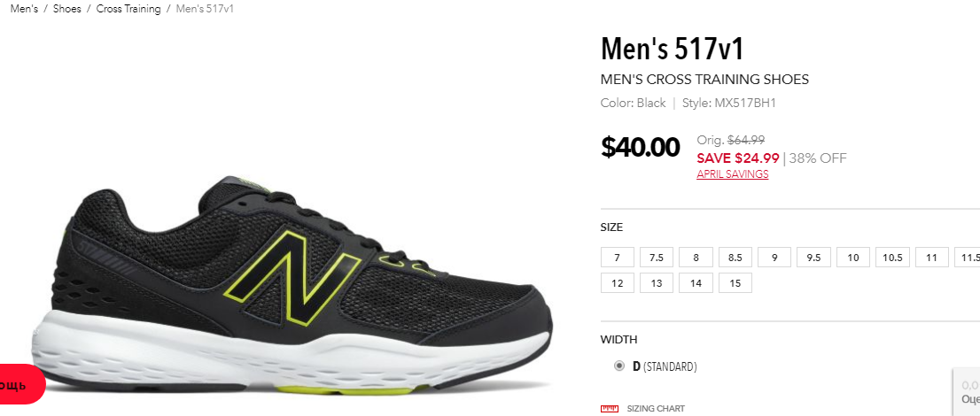The width and height of the screenshot is (980, 416).
Task: Choose size 14
Action: 696,283
